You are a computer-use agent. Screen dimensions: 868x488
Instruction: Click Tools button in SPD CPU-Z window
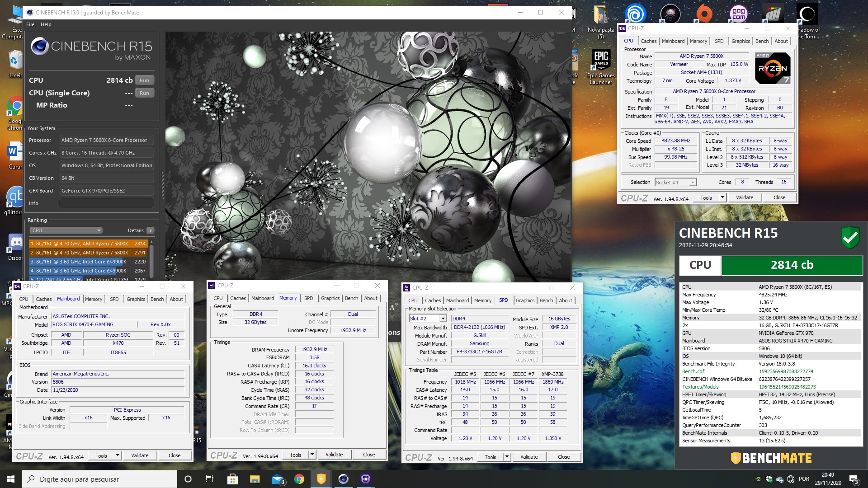[491, 457]
